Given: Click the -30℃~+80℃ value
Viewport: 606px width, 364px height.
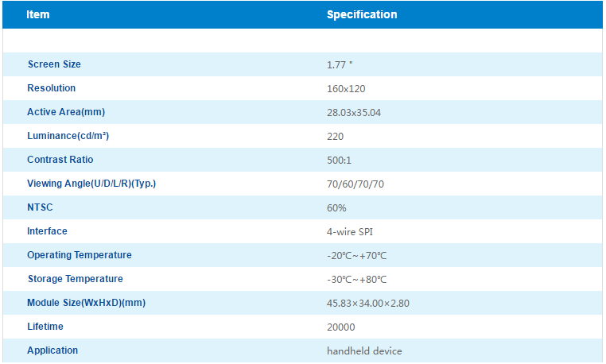Looking at the screenshot, I should [x=357, y=280].
